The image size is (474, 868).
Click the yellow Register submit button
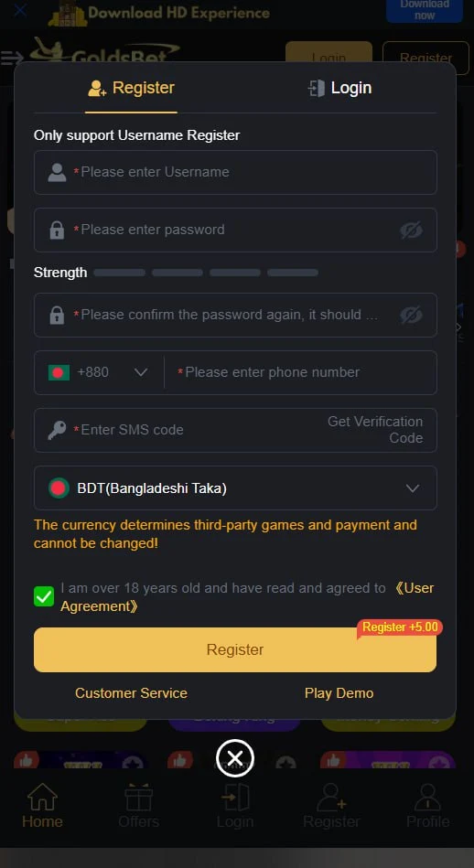(x=235, y=649)
